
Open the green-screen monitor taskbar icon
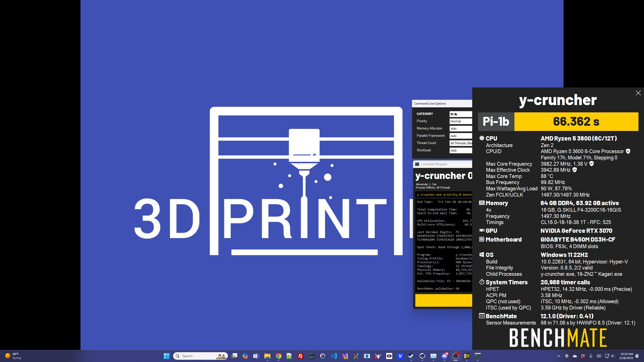(311, 356)
